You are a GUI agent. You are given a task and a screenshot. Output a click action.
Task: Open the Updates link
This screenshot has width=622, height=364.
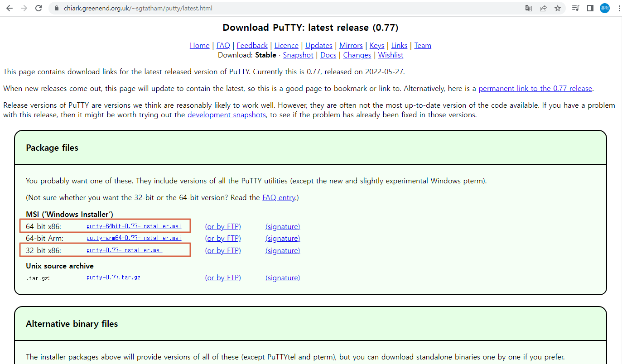point(319,45)
